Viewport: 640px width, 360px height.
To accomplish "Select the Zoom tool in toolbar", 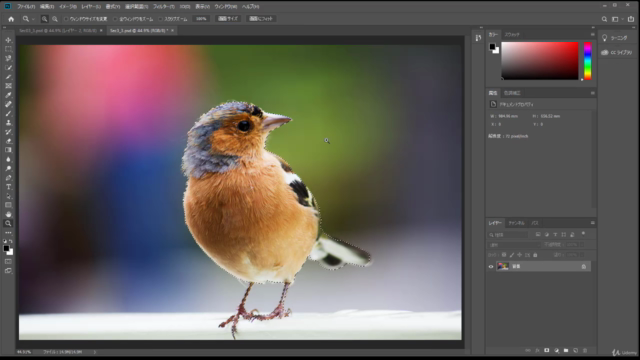I will click(x=8, y=224).
